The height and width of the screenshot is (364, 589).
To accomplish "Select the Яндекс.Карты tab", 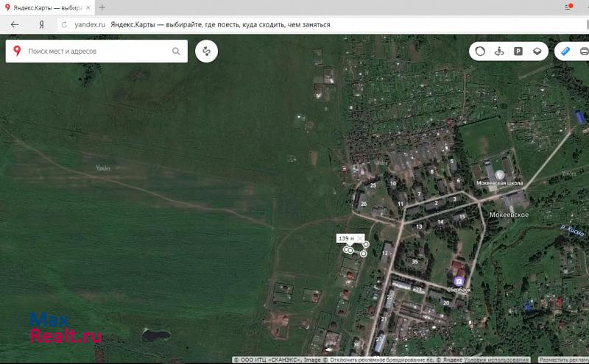I will click(44, 7).
